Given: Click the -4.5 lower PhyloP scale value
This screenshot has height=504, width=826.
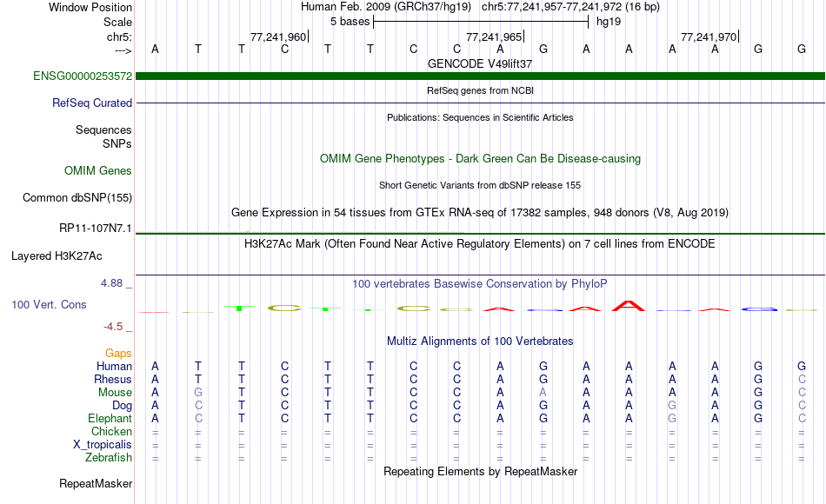Looking at the screenshot, I should (113, 327).
